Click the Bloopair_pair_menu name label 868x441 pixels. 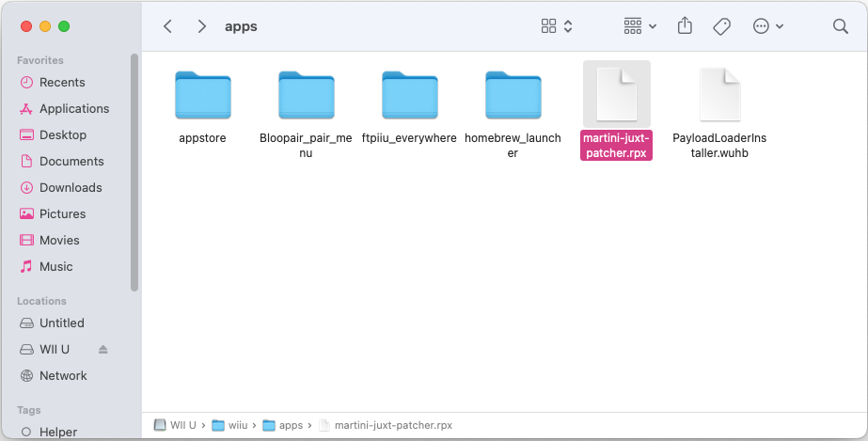[x=306, y=146]
